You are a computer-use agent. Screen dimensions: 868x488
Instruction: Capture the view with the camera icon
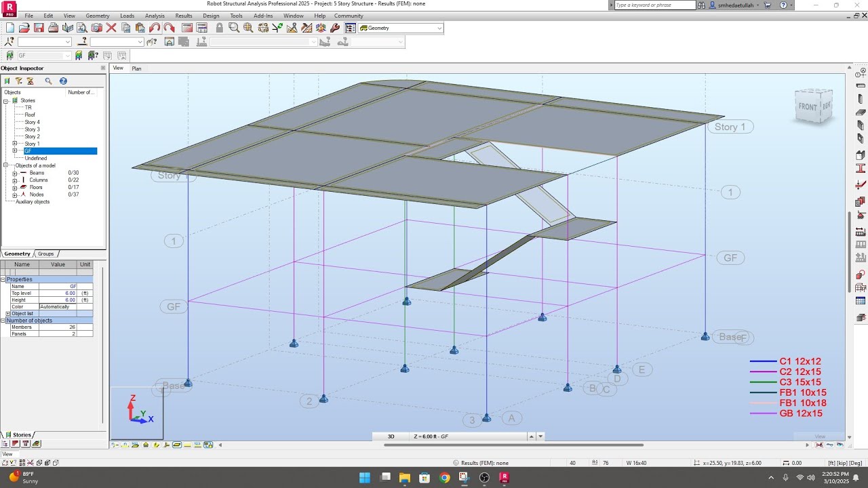96,28
